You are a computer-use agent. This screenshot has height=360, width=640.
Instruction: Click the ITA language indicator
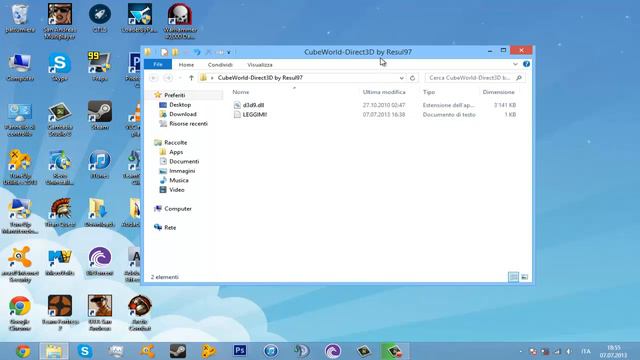586,351
